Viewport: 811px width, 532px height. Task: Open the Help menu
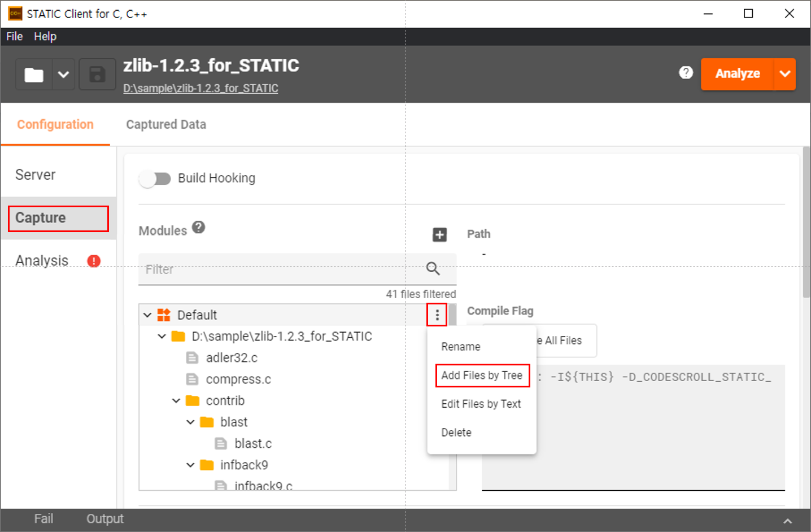[45, 36]
